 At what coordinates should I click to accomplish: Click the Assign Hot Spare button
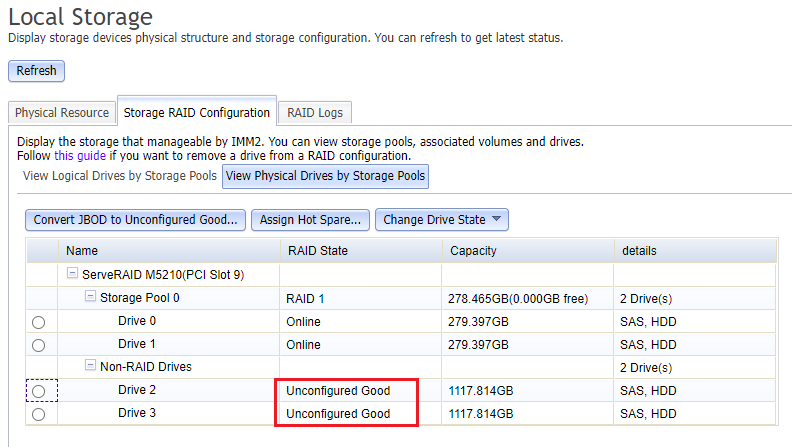(311, 220)
